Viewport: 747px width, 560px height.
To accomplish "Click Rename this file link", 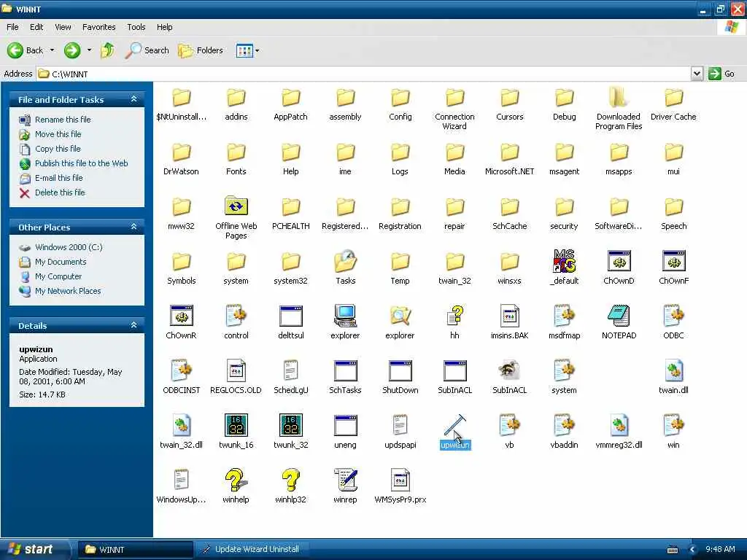I will click(63, 120).
